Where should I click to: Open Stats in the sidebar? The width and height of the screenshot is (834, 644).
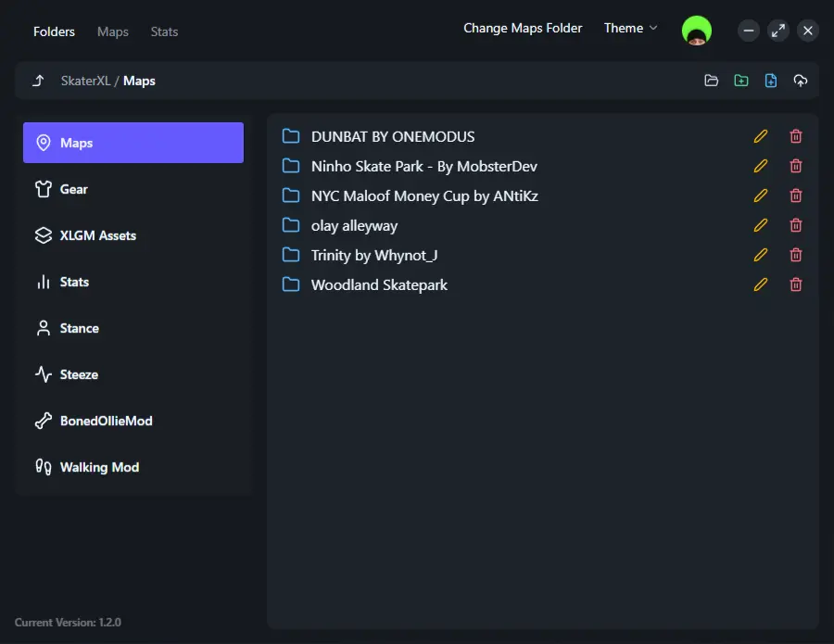click(x=133, y=282)
